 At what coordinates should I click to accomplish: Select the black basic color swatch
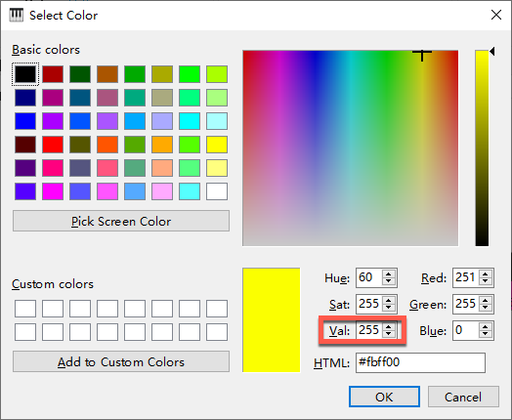click(x=25, y=74)
